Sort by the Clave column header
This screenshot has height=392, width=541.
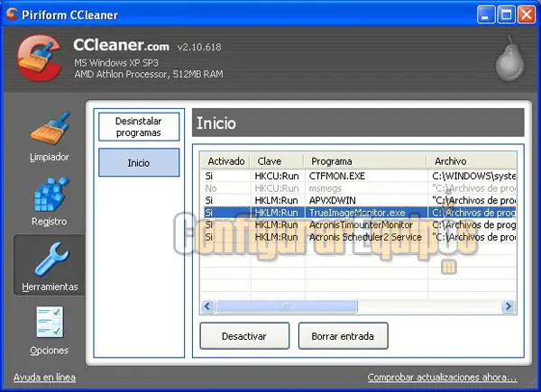click(278, 161)
